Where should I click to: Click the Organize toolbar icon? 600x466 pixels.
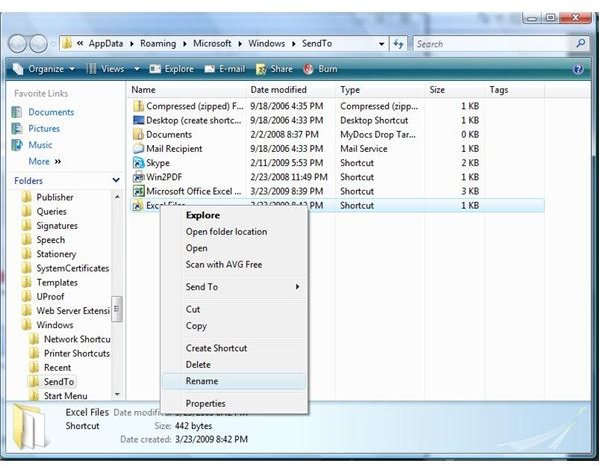pos(18,69)
